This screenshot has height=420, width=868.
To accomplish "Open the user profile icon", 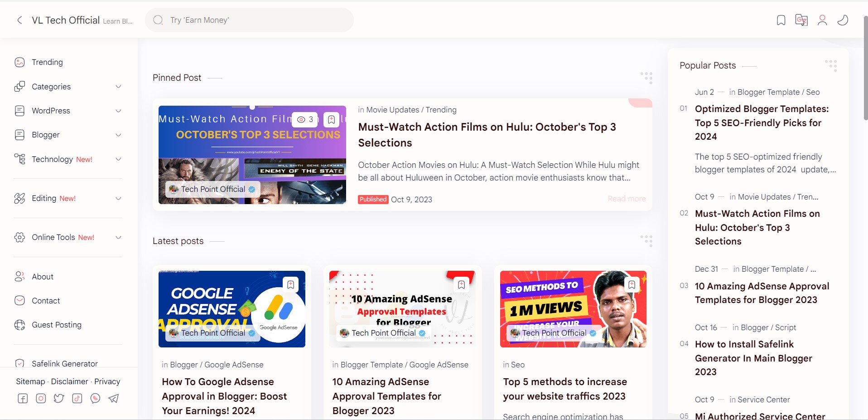I will tap(822, 20).
